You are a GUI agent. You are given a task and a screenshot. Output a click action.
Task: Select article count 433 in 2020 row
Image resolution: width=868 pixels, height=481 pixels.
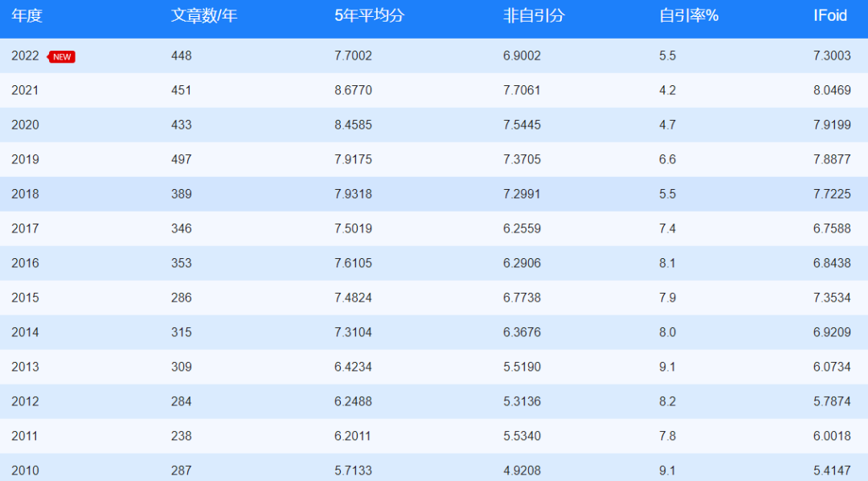click(x=181, y=125)
